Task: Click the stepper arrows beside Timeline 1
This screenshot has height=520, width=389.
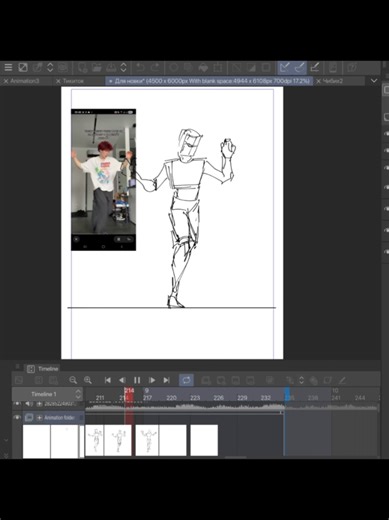Action: tap(78, 394)
